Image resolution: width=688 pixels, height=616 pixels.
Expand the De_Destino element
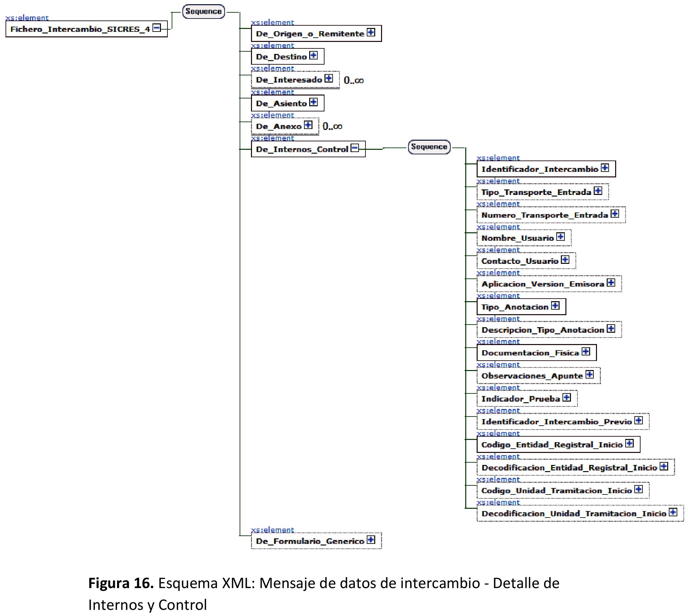coord(314,55)
